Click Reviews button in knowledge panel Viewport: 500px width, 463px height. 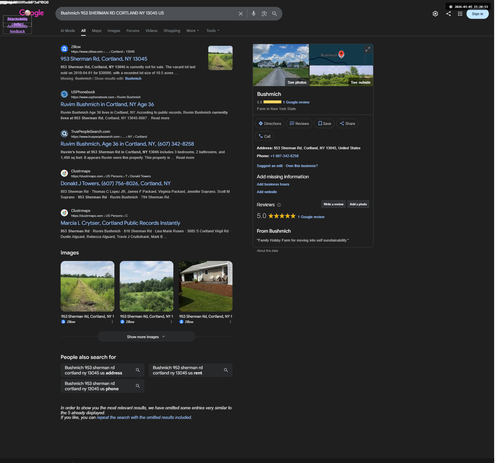coord(299,124)
